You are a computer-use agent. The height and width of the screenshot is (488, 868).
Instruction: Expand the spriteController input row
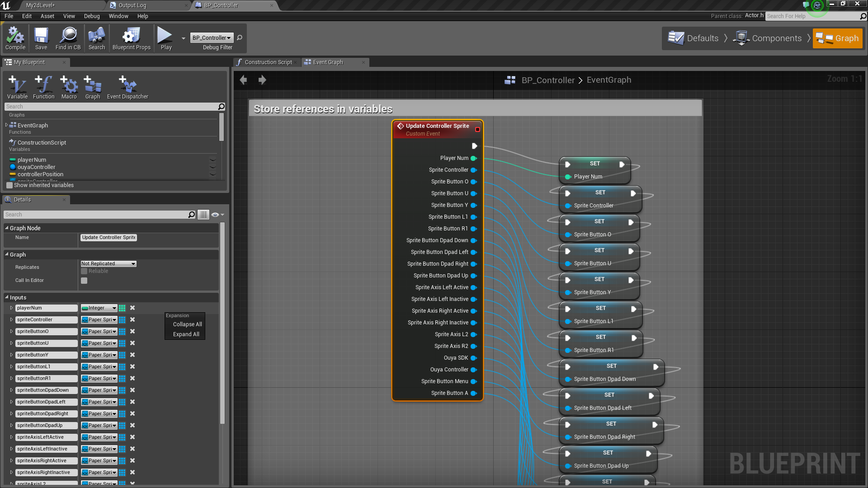coord(11,320)
